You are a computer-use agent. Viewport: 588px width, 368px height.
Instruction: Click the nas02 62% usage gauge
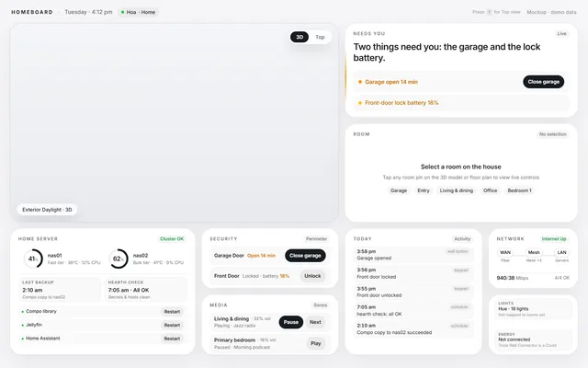pos(119,259)
